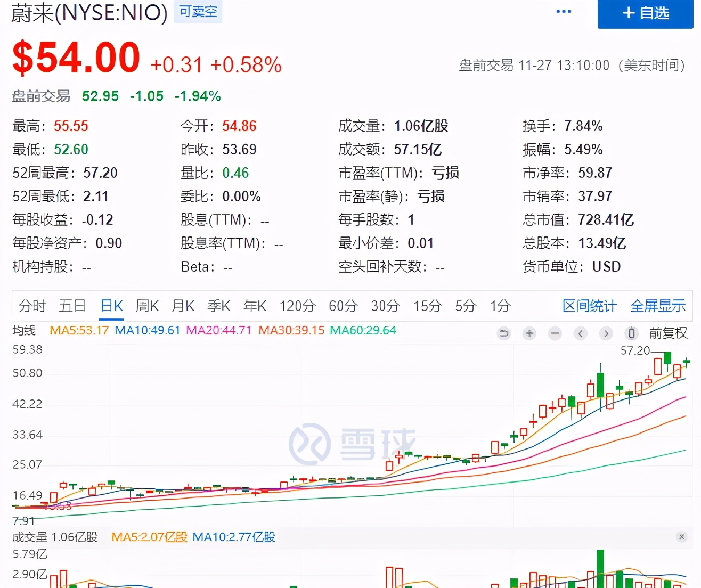Zoom in the K-line chart with plus icon
701x588 pixels.
529,333
